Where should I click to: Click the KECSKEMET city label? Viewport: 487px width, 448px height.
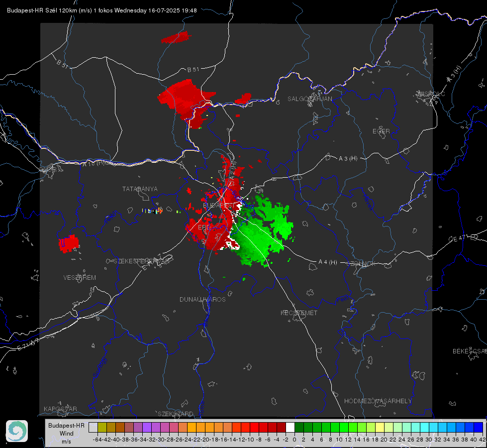pos(299,313)
